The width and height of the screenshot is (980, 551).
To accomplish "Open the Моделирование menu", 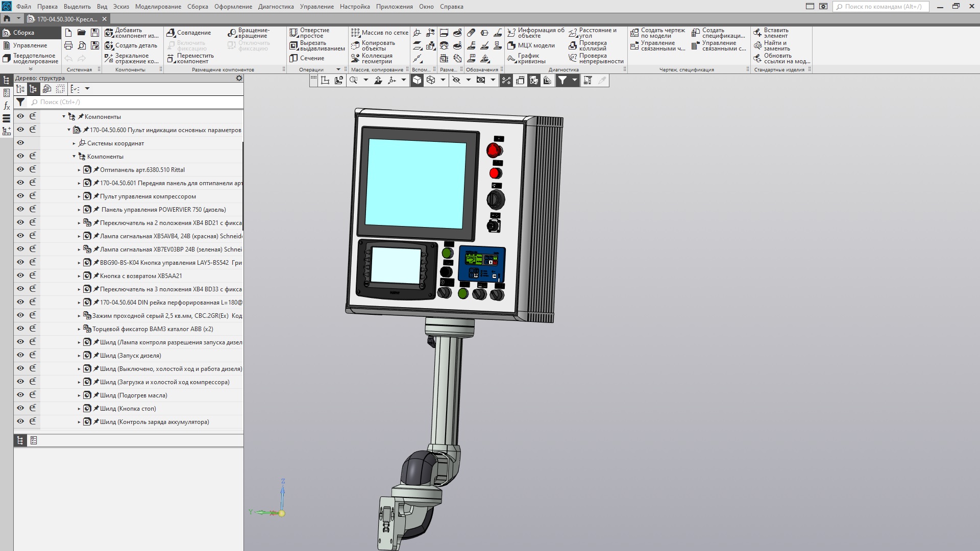I will point(158,7).
